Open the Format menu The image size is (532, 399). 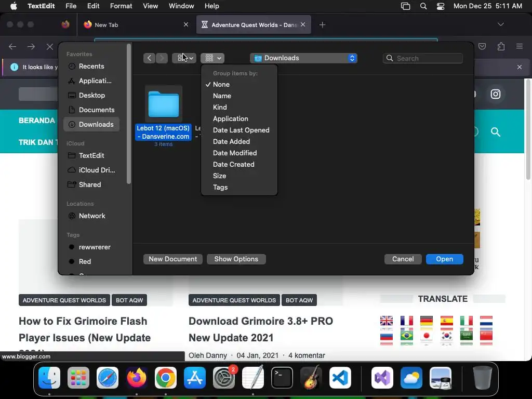click(121, 6)
